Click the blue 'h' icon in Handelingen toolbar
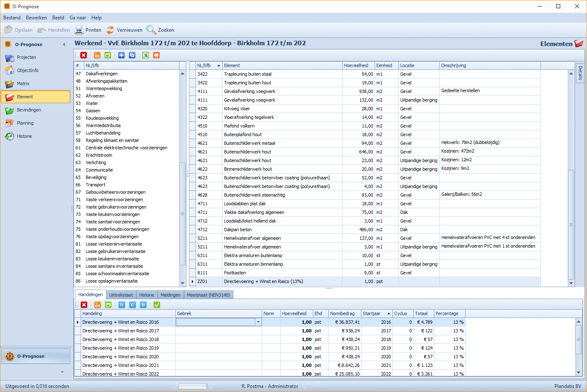Screen dimensions: 587x392 click(122, 305)
